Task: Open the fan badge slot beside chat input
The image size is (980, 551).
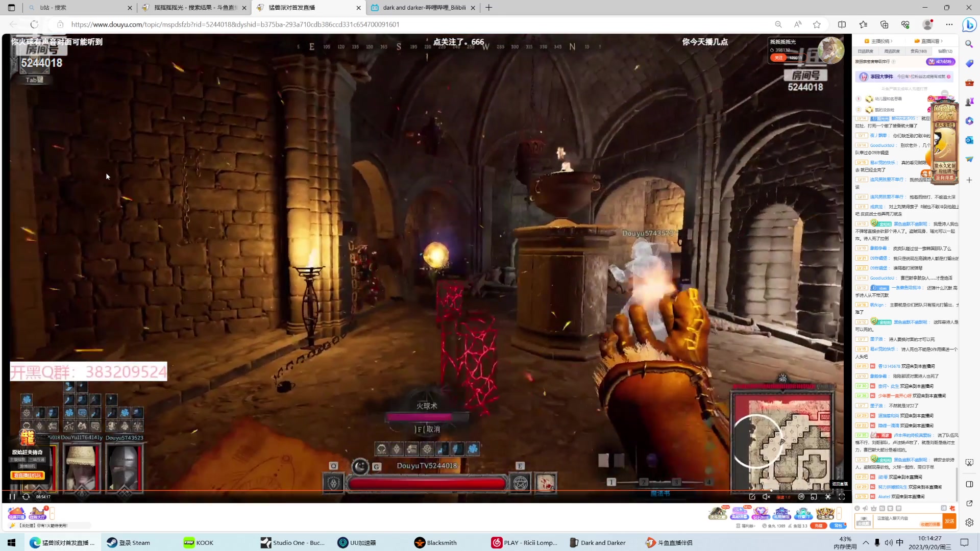Action: (x=864, y=521)
